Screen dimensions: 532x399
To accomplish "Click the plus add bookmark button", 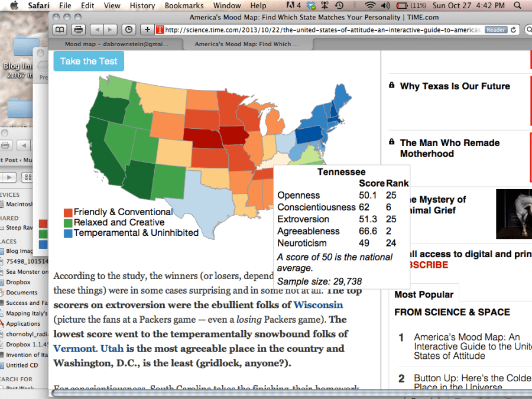I will tap(147, 30).
